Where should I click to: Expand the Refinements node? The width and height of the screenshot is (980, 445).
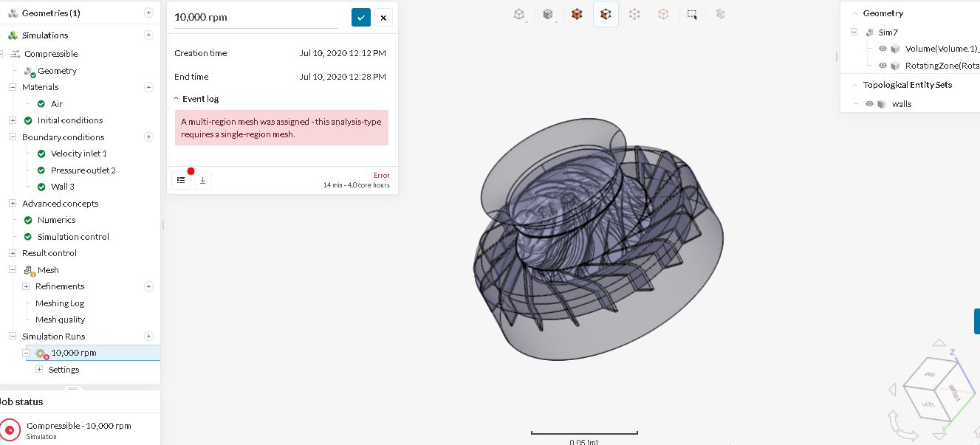point(26,286)
